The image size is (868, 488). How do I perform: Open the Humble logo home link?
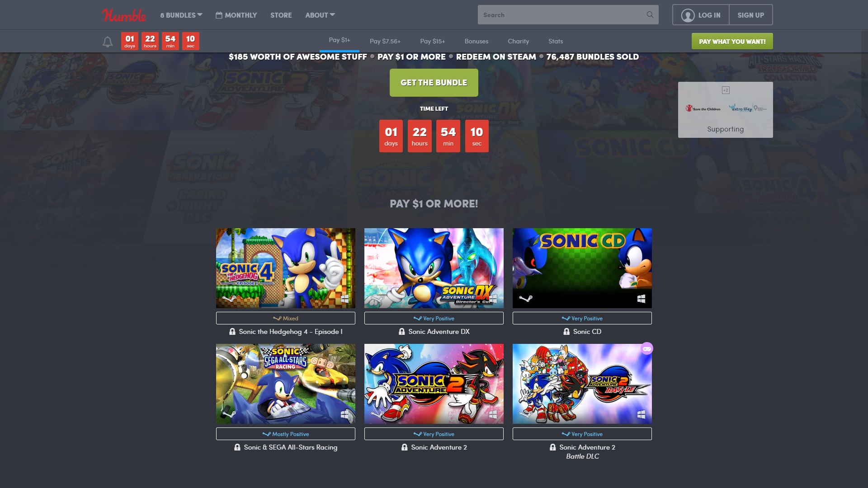[x=124, y=15]
